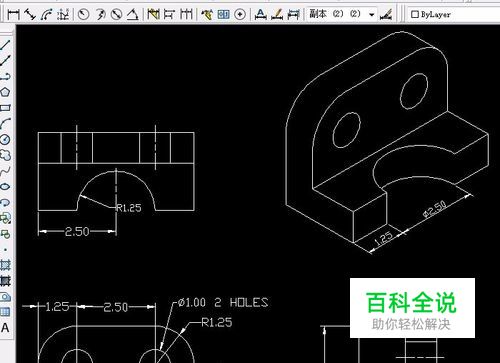Open the Gradient fill tool

[5, 281]
